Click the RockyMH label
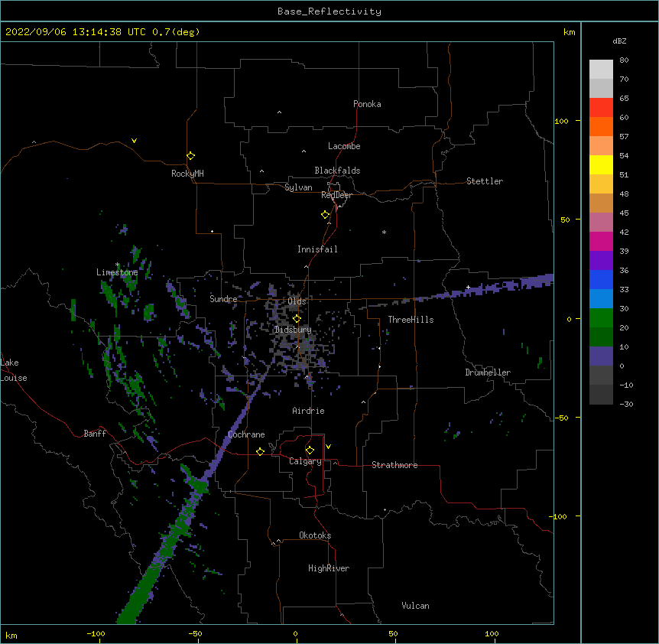 (187, 174)
